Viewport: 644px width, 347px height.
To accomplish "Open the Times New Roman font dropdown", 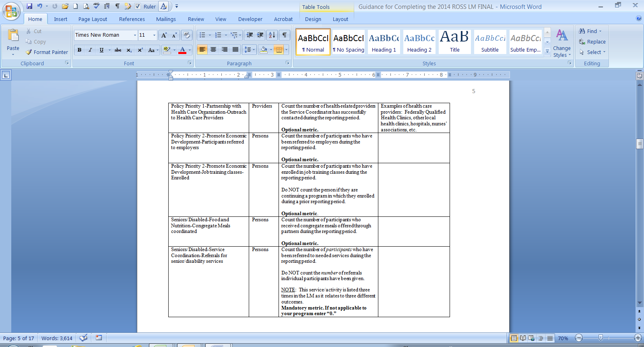I will (x=135, y=35).
